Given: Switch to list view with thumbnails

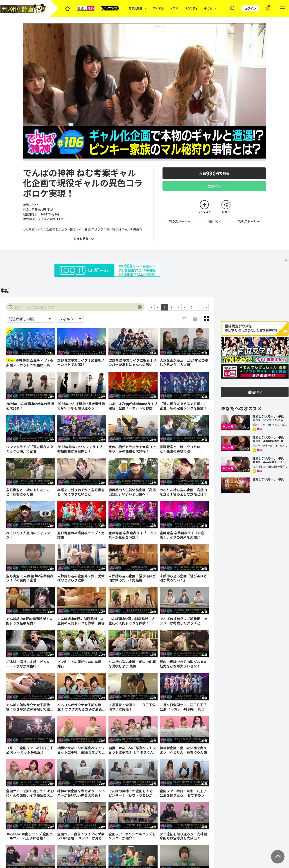Looking at the screenshot, I should [x=184, y=319].
